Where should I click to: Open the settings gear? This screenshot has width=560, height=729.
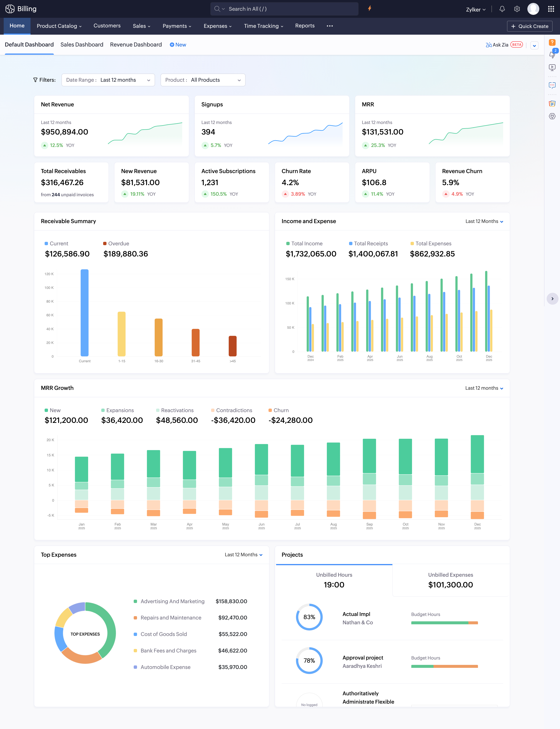tap(517, 9)
